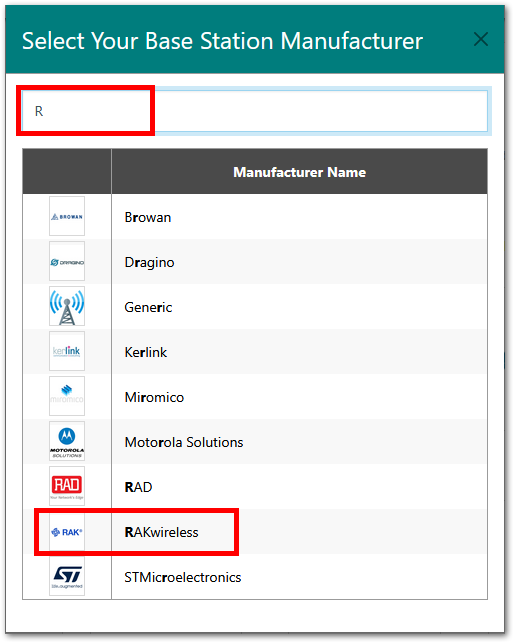Click the STMicroelectronics logo icon
The width and height of the screenshot is (514, 643).
(x=67, y=576)
